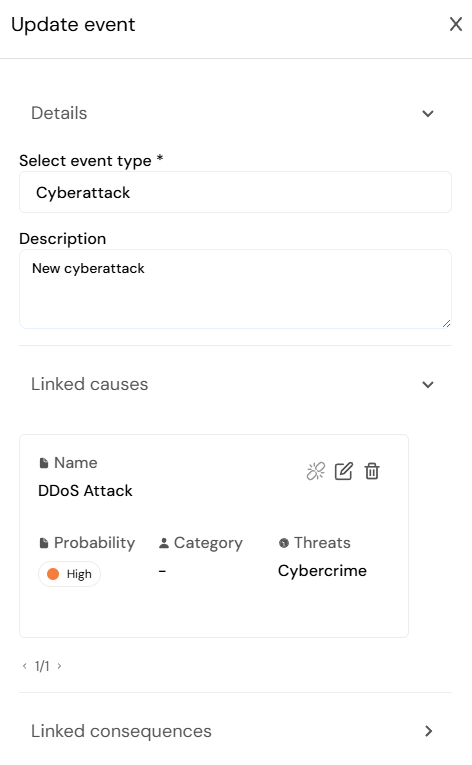Click the orange probability color dot
This screenshot has width=472, height=765.
[53, 574]
